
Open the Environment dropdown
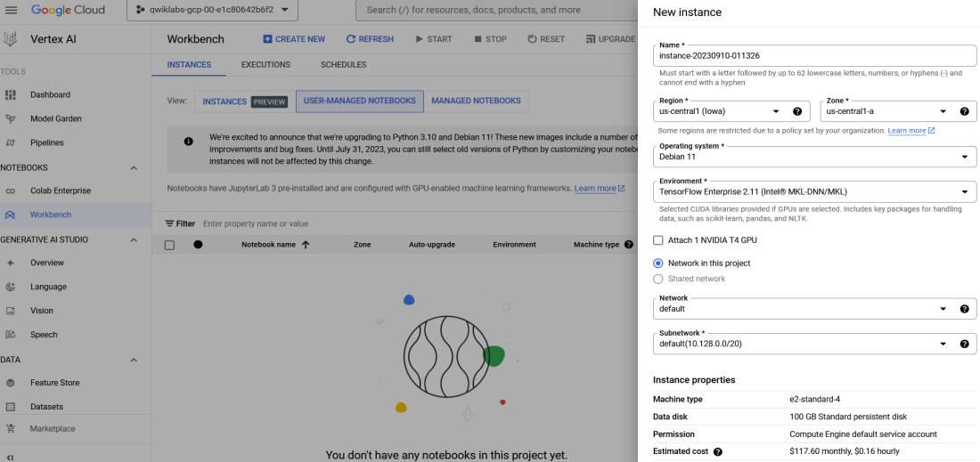814,191
